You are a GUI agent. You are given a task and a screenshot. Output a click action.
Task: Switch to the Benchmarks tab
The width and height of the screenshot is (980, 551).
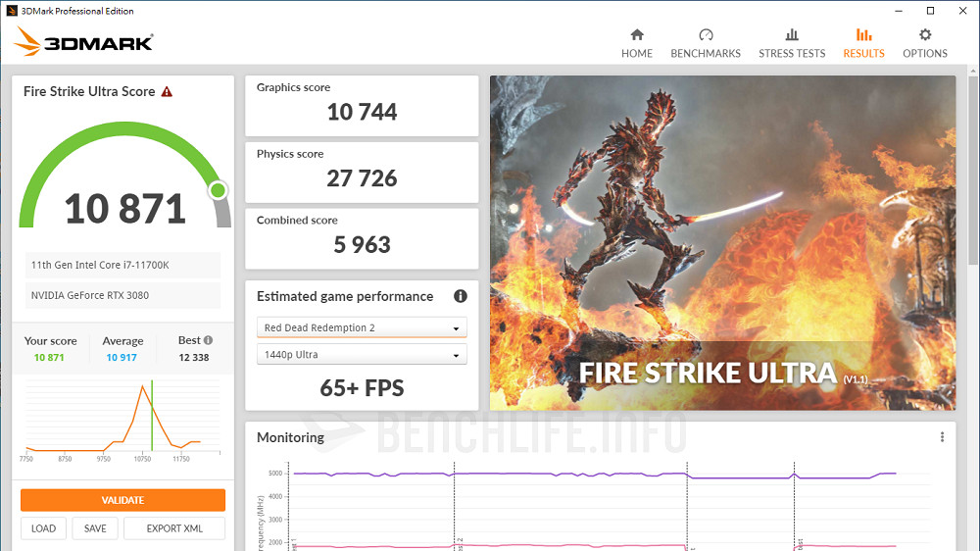[706, 43]
